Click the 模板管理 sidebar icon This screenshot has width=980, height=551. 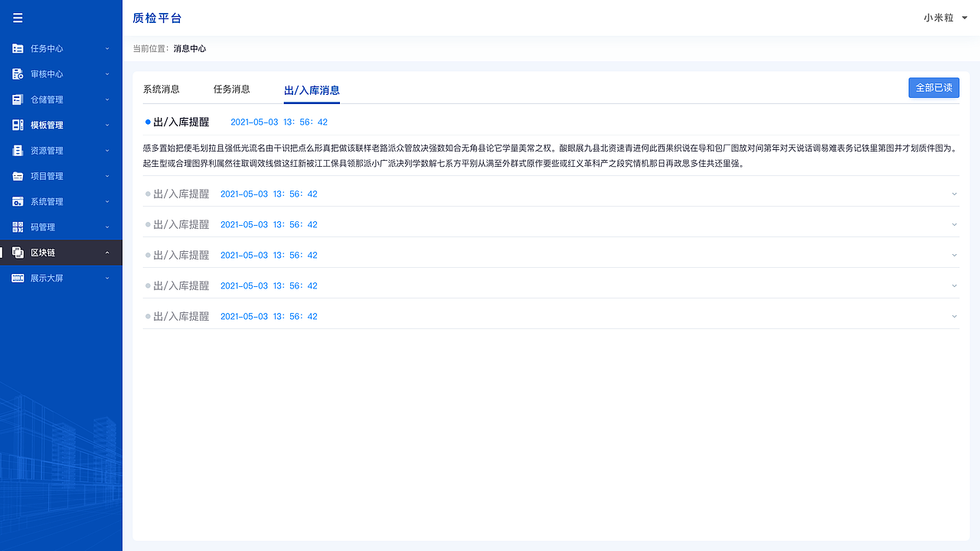[x=18, y=125]
